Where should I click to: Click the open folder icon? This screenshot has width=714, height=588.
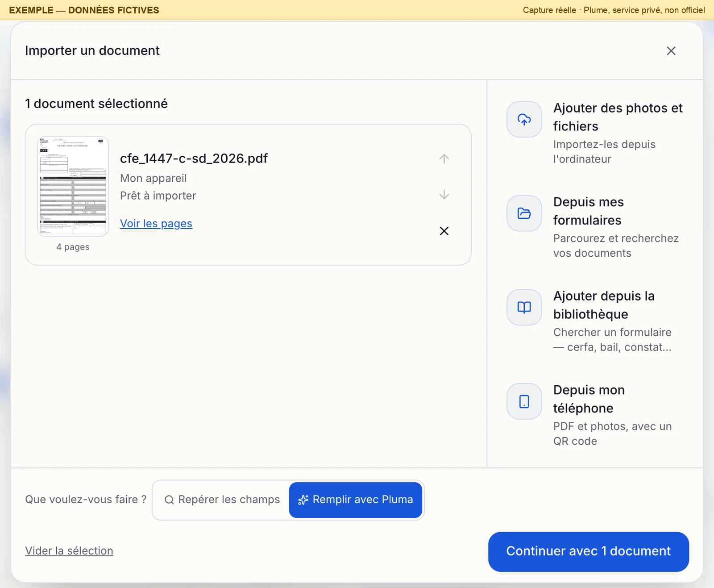click(524, 213)
